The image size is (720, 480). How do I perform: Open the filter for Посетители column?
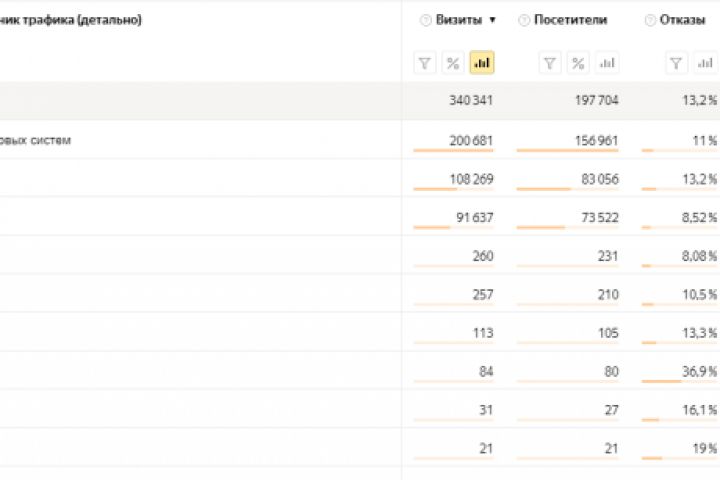pos(550,63)
